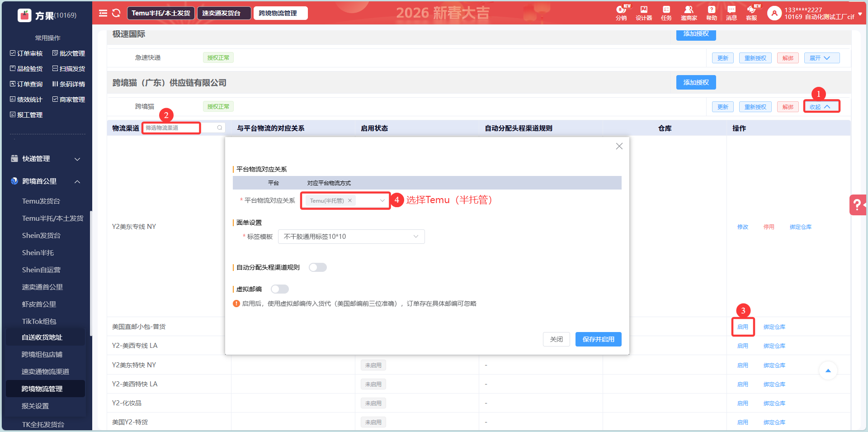Click the refresh icon in the top bar
The width and height of the screenshot is (868, 432).
pyautogui.click(x=116, y=13)
